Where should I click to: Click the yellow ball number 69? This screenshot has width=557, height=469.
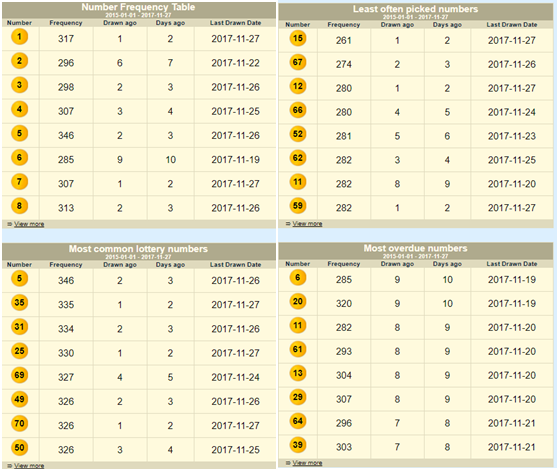(20, 375)
